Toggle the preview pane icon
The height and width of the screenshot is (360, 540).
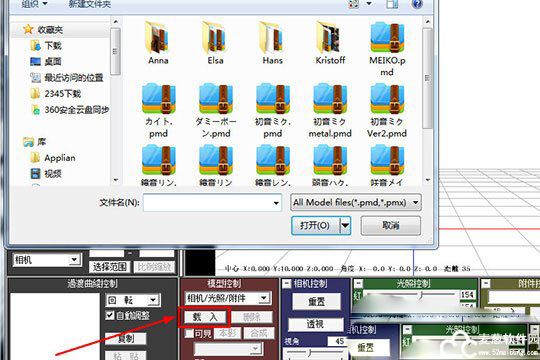(392, 4)
